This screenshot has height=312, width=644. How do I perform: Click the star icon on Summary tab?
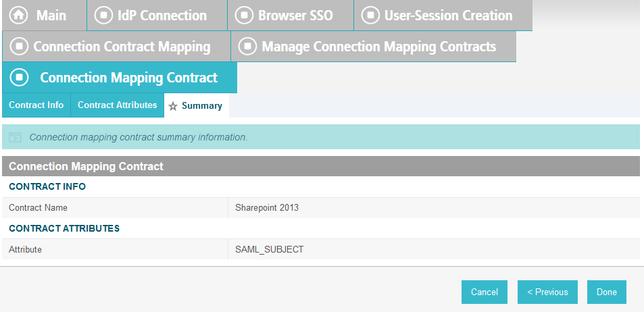[x=173, y=106]
